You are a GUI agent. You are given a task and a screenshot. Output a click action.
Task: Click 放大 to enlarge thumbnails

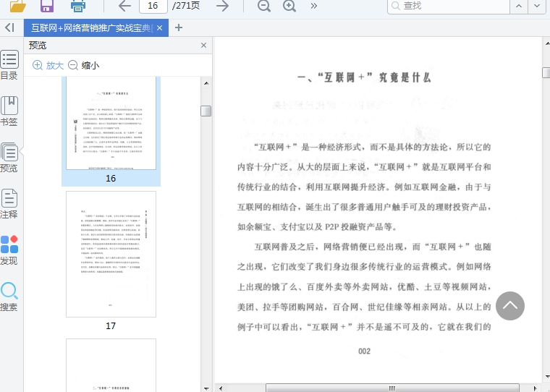tap(48, 65)
